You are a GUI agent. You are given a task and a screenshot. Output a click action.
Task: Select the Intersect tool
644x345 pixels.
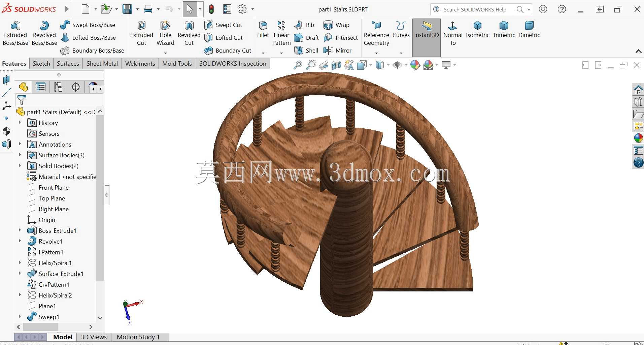point(340,38)
